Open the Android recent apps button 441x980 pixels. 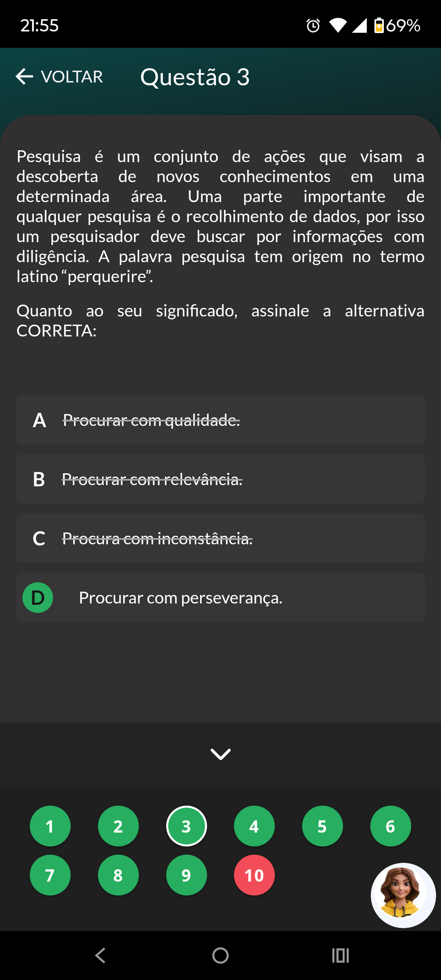click(340, 955)
